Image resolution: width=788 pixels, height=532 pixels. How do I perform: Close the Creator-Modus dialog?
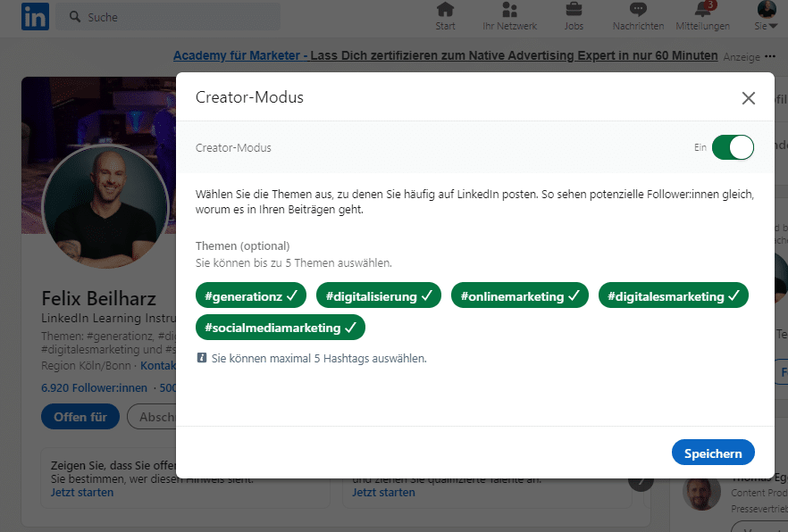[x=749, y=98]
